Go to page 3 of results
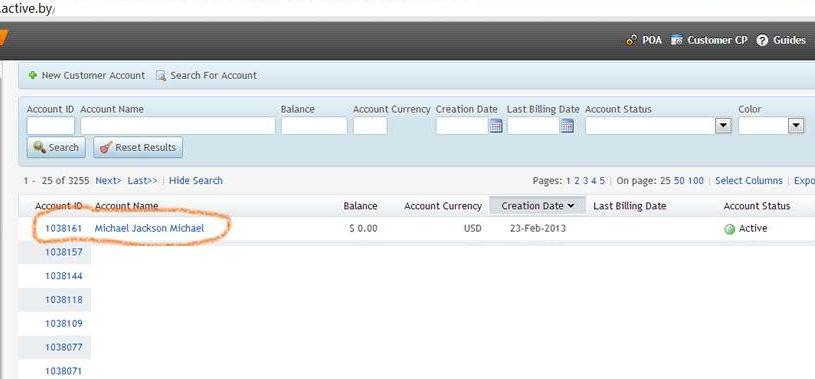Screen dimensions: 815x379 pyautogui.click(x=585, y=181)
